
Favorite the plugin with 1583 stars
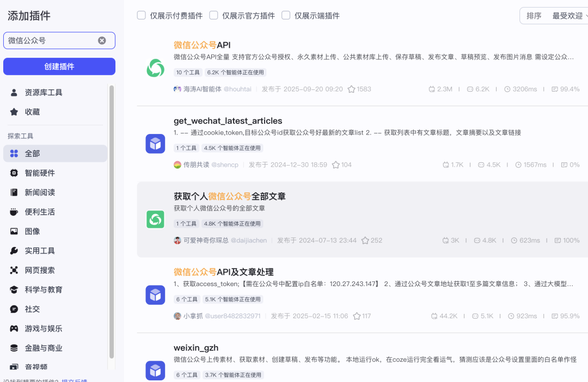(x=351, y=89)
